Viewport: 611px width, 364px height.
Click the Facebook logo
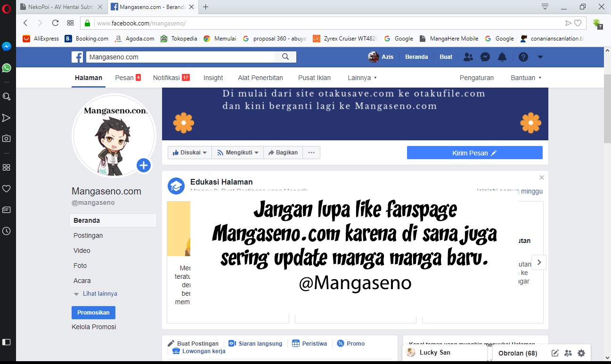tap(77, 57)
